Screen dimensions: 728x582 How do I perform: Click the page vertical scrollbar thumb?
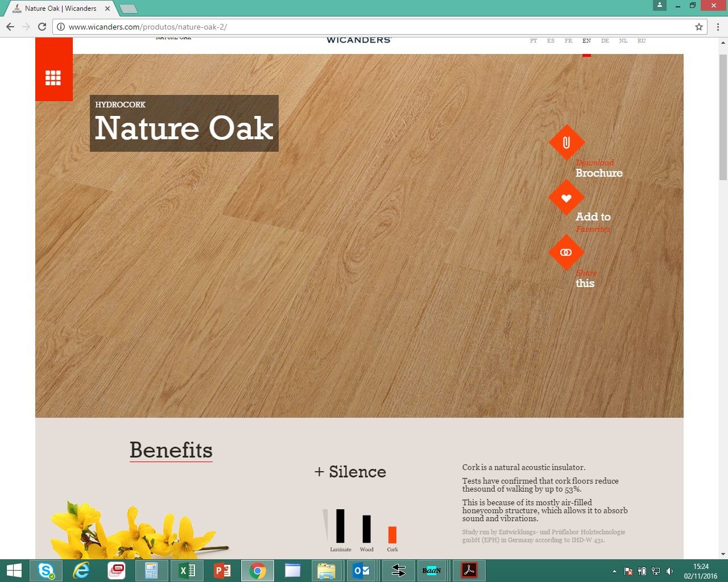(x=723, y=117)
